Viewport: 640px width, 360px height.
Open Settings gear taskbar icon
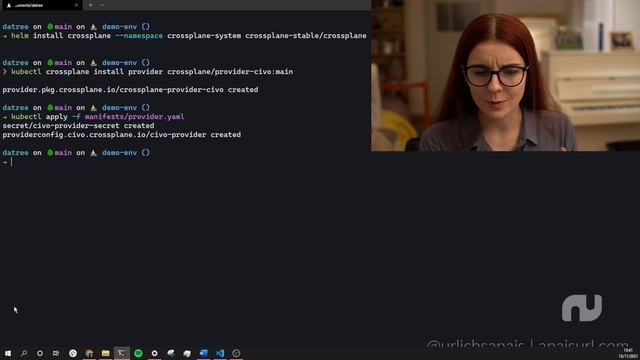point(155,353)
